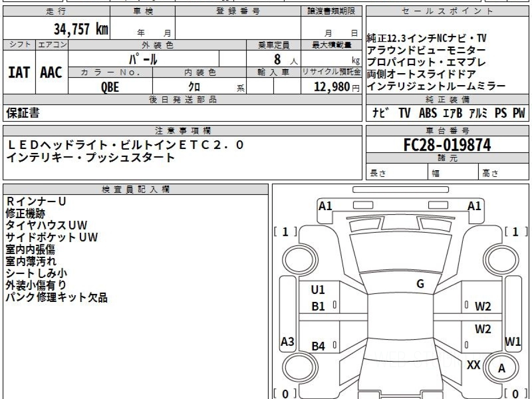
Task: Select the U1 damage mark on diagram
Action: (318, 290)
